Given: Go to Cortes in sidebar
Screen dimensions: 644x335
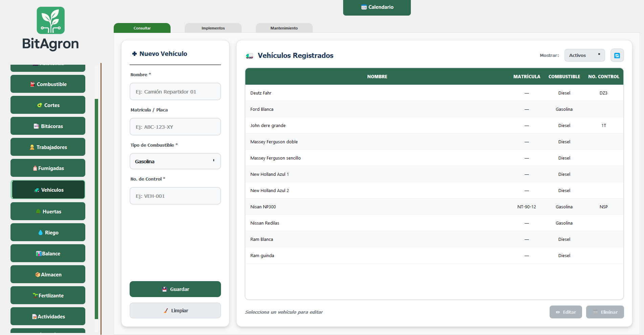Looking at the screenshot, I should [x=48, y=105].
